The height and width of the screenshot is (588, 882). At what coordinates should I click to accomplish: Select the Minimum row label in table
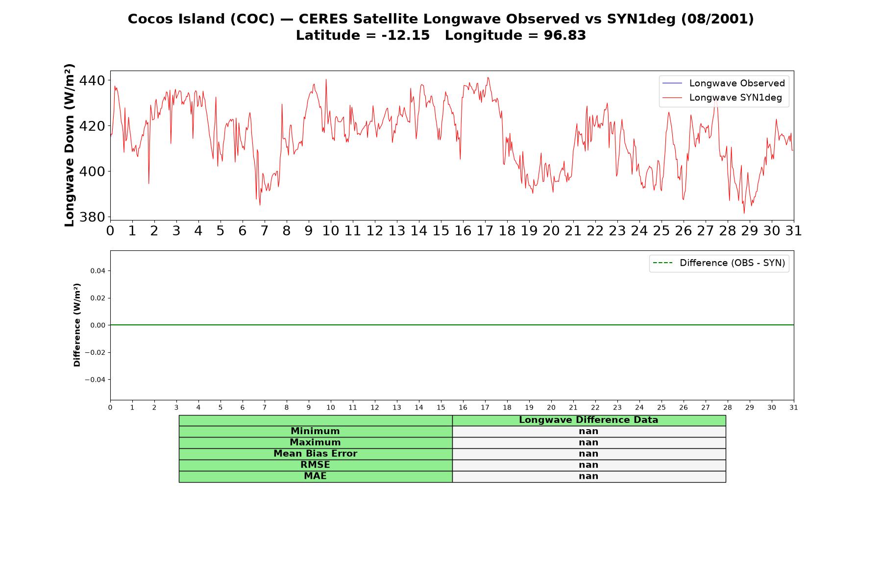pyautogui.click(x=315, y=431)
